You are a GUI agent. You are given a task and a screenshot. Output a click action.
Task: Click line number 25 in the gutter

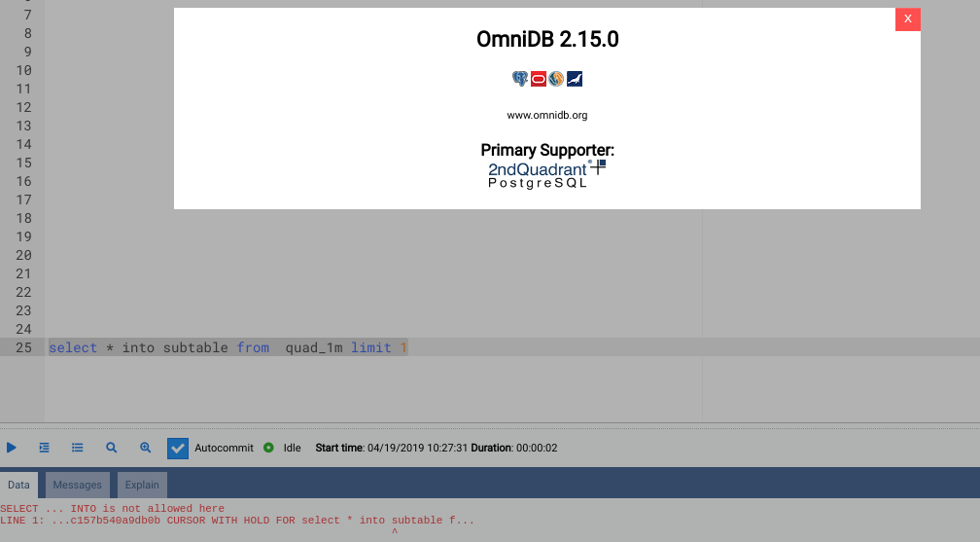point(23,347)
